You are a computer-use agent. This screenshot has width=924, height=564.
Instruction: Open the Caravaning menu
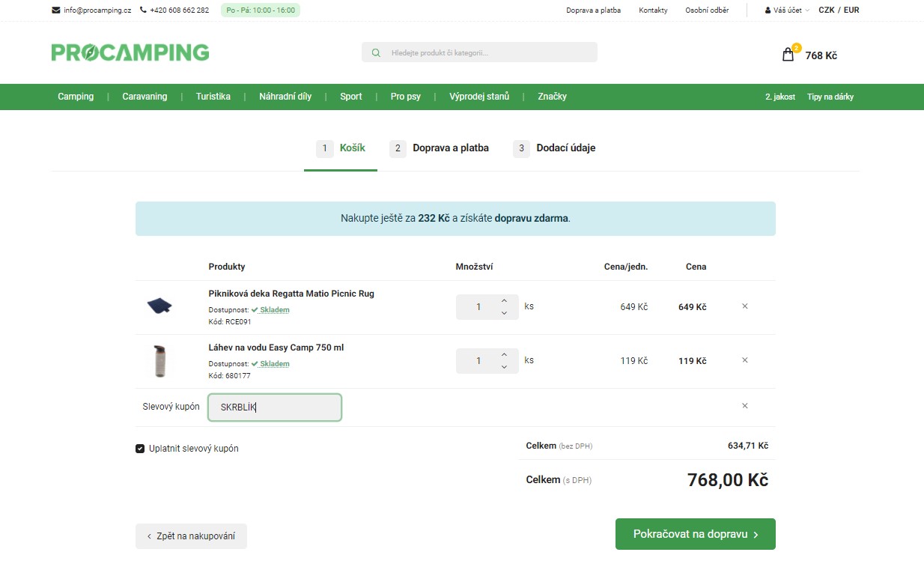tap(145, 97)
